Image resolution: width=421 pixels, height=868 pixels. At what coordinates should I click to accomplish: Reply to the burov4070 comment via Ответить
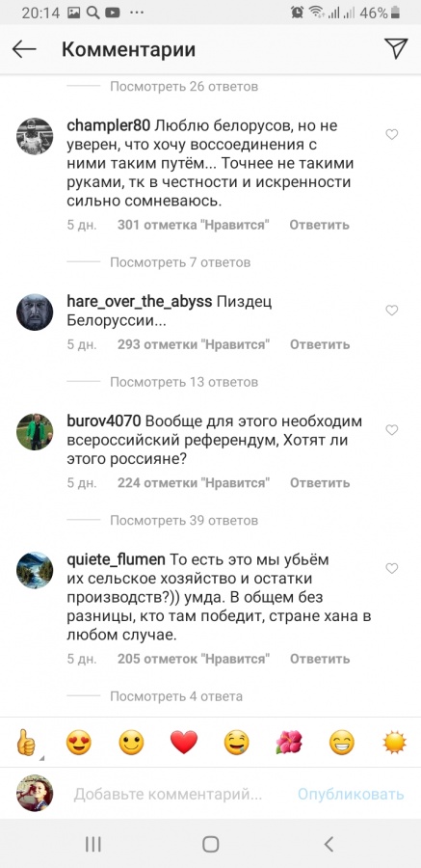pos(320,483)
